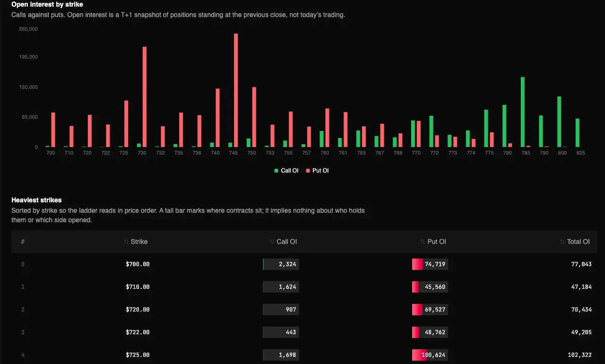
Task: Click the call OI value 1,698
Action: 287,355
